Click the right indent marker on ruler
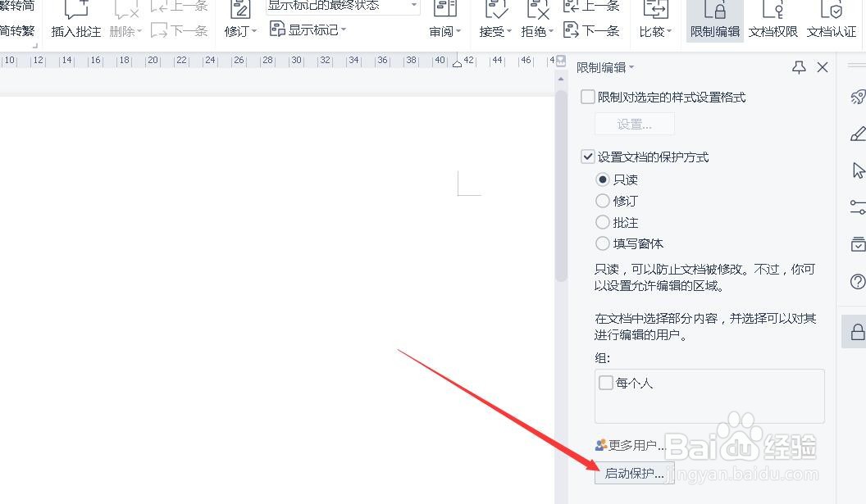 click(457, 63)
